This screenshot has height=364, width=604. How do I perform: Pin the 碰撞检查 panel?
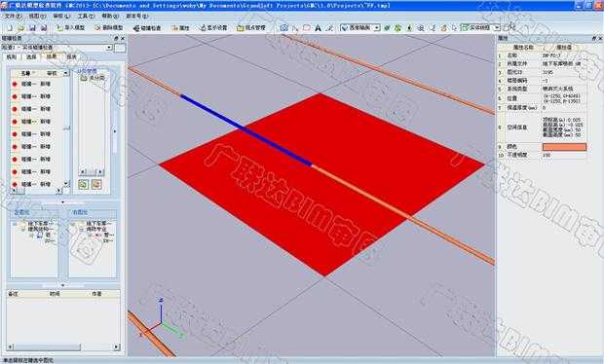[x=116, y=39]
